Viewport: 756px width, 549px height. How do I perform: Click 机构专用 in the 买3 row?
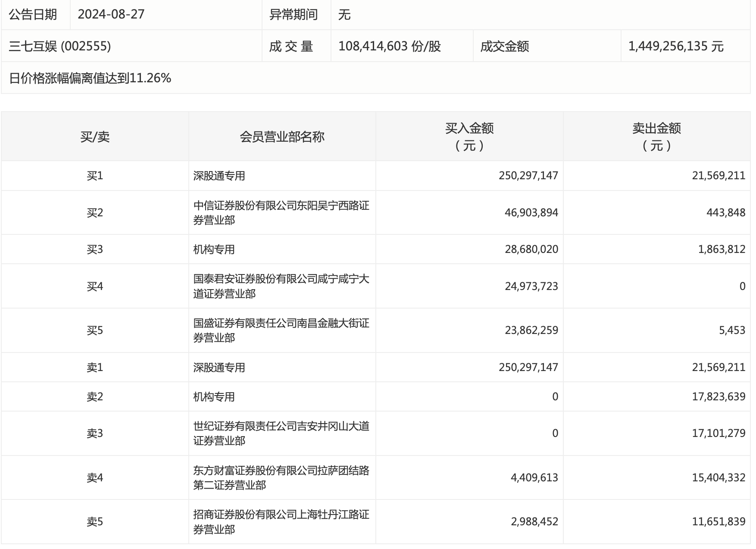coord(214,250)
